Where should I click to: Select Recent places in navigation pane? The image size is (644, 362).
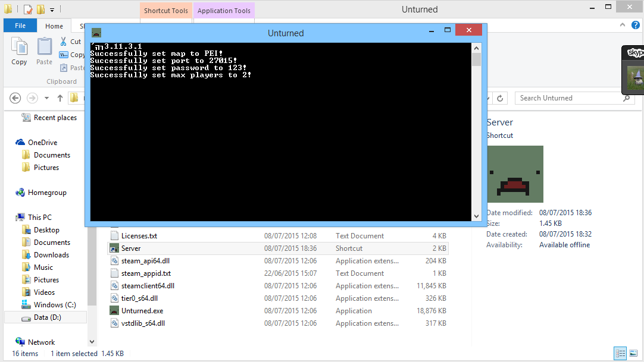pyautogui.click(x=55, y=118)
